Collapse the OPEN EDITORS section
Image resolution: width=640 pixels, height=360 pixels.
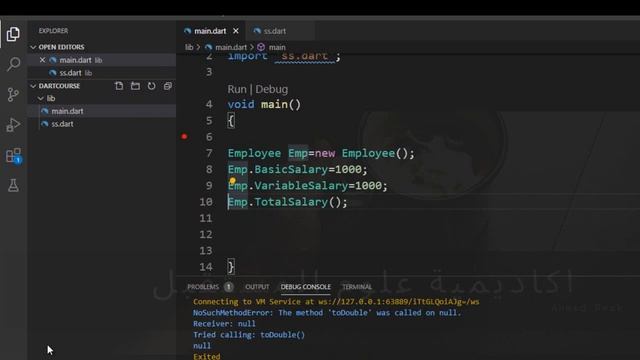(x=33, y=47)
